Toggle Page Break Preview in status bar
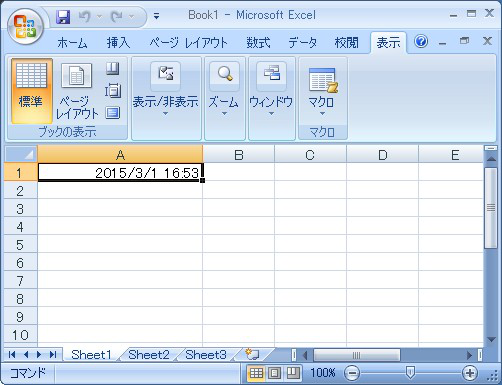This screenshot has width=502, height=385. tap(292, 373)
